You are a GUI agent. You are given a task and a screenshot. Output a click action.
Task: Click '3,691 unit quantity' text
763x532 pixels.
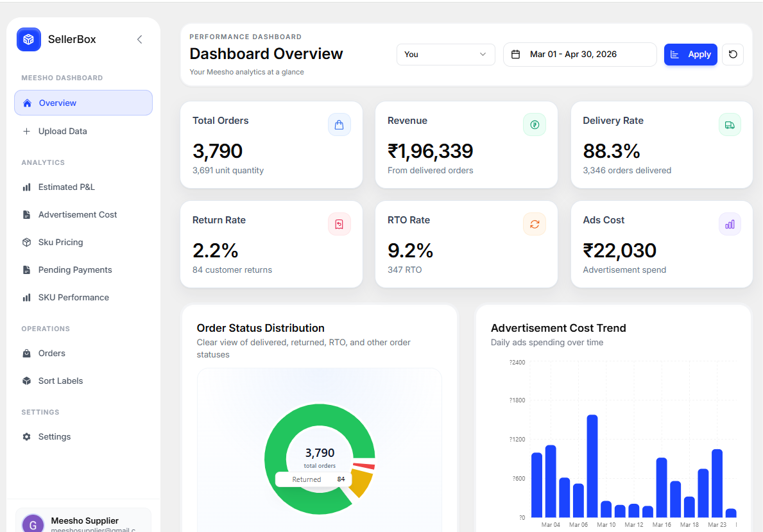(228, 170)
